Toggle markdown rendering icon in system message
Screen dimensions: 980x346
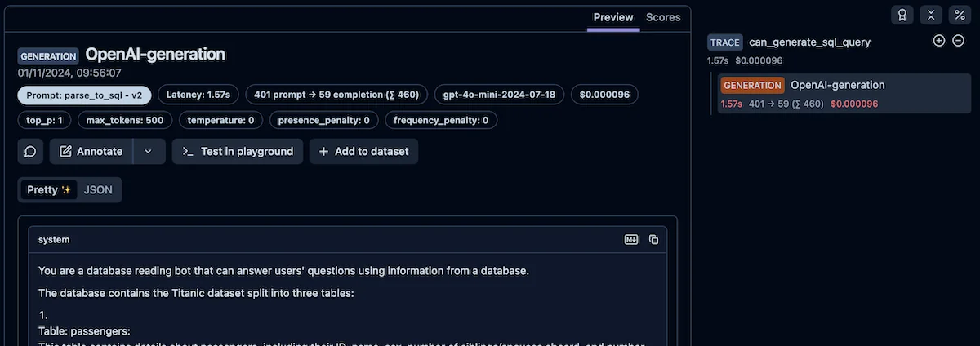pos(631,239)
